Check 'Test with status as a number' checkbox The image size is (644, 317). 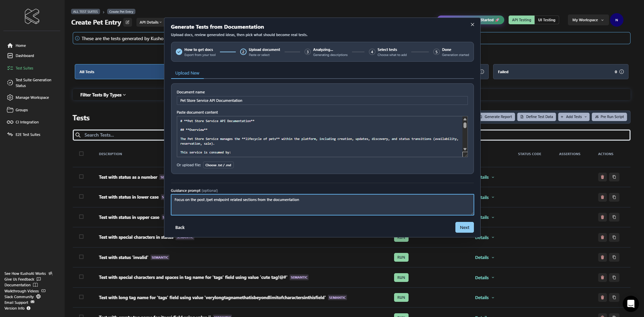coord(81,177)
